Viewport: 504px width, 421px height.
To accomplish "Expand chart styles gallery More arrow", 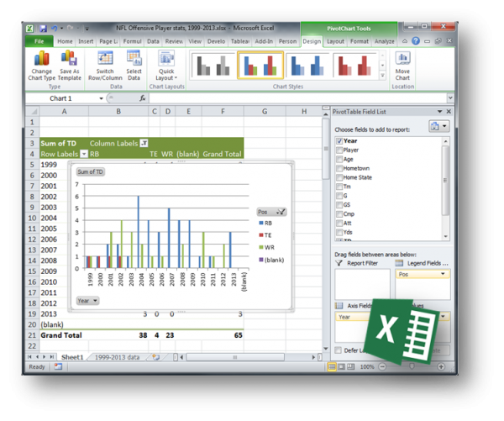I will click(x=382, y=76).
